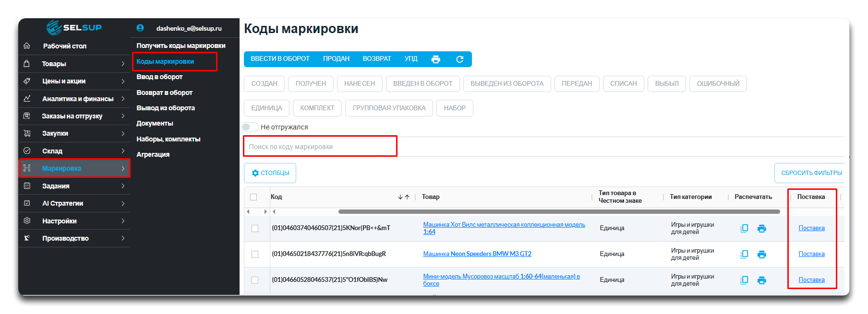Select checkbox for the BMW M3 GT2 row
The width and height of the screenshot is (868, 314).
pos(255,254)
